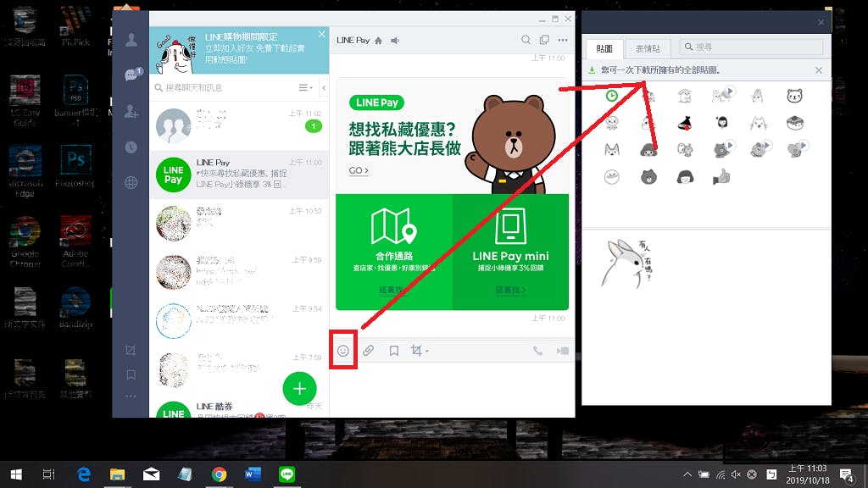The height and width of the screenshot is (488, 868).
Task: Search within LINE Pay chat
Action: [526, 40]
